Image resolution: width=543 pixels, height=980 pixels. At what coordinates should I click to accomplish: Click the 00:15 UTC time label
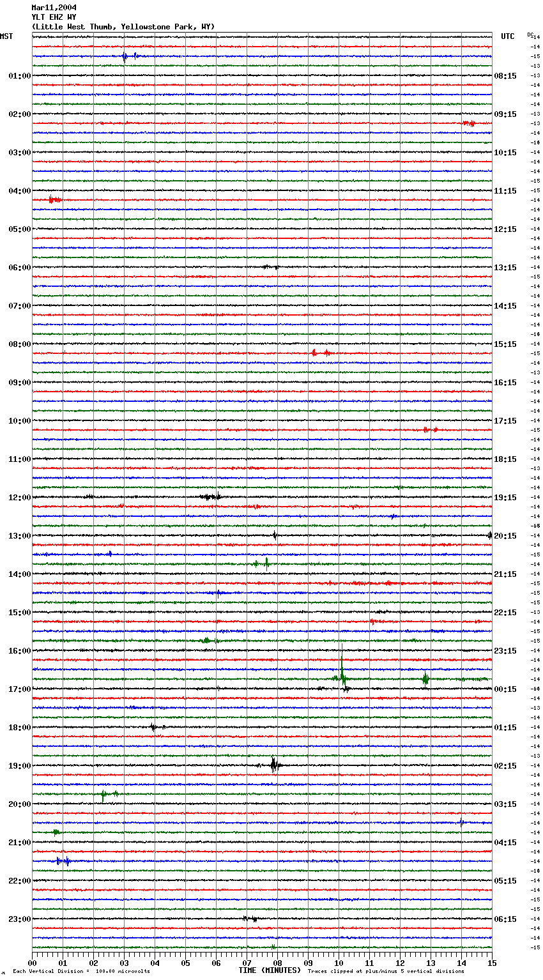505,689
